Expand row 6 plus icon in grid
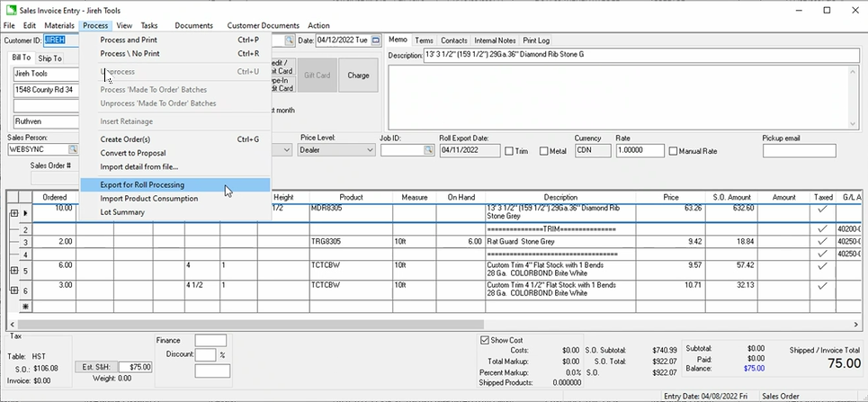The image size is (868, 402). pos(13,290)
